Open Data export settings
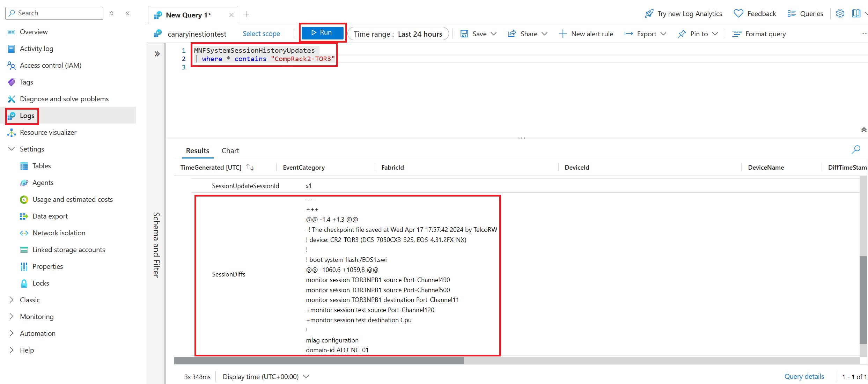 (50, 216)
